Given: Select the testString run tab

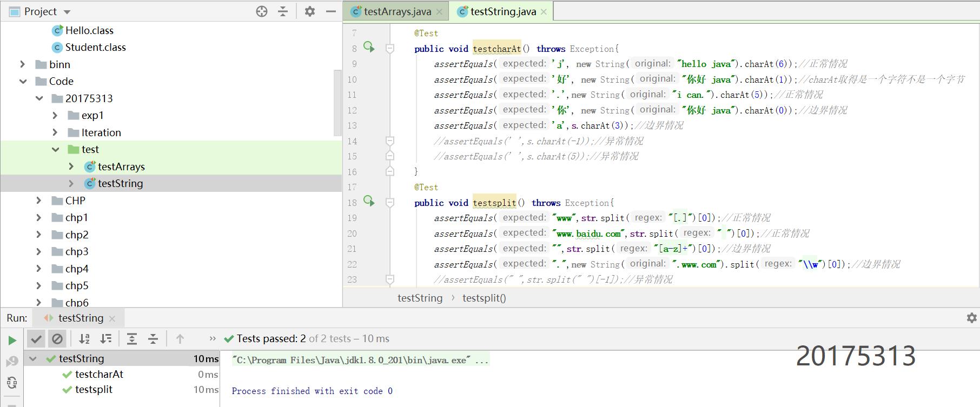Looking at the screenshot, I should 80,318.
